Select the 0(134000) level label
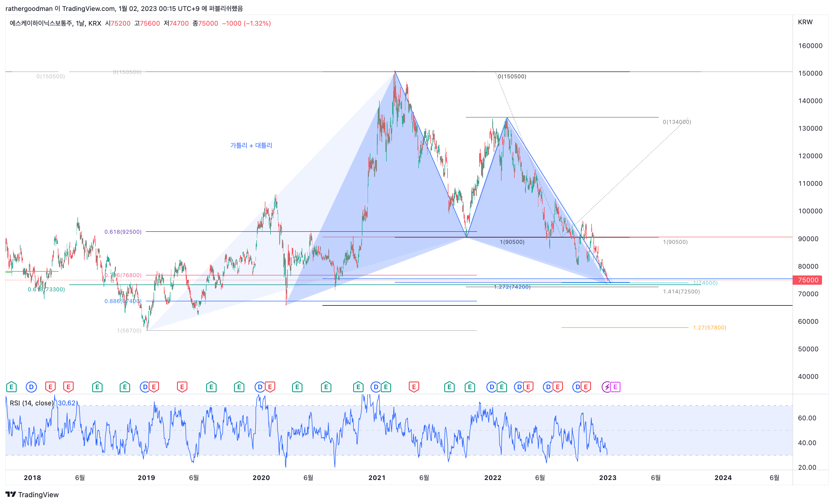Viewport: 834px width, 504px height. 677,122
